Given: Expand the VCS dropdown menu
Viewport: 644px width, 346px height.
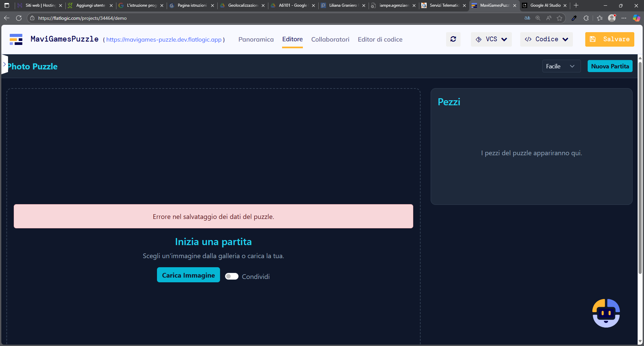Looking at the screenshot, I should point(491,39).
